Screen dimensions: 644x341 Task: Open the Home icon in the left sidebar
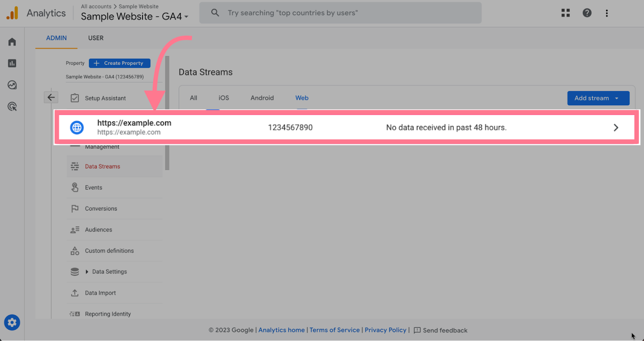point(12,42)
